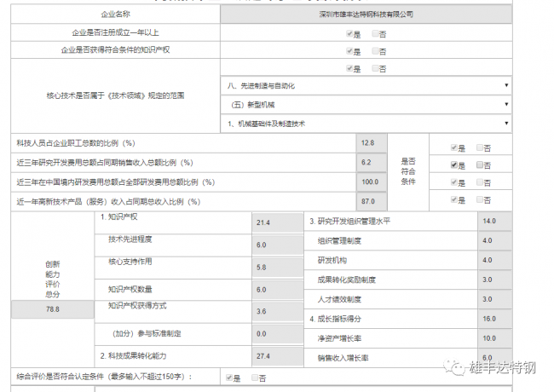Click the 科技成果转化能力 score field 27.4

(278, 356)
